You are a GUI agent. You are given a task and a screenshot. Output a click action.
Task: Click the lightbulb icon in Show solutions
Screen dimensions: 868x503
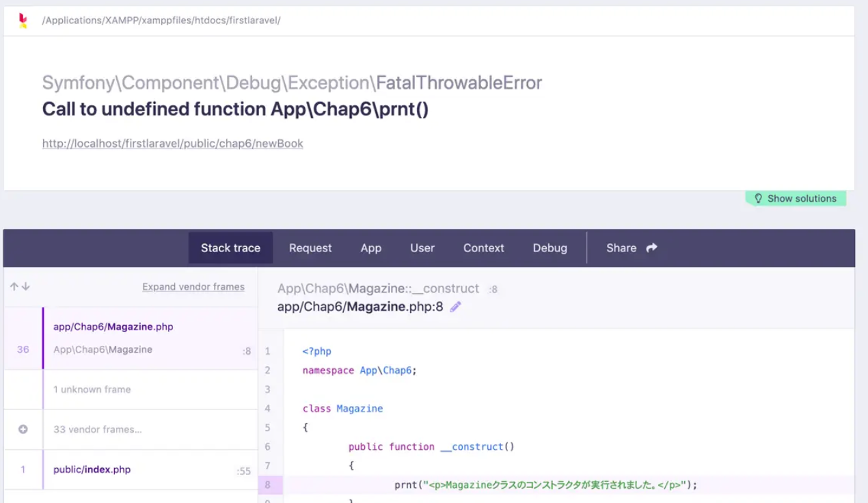(x=757, y=198)
